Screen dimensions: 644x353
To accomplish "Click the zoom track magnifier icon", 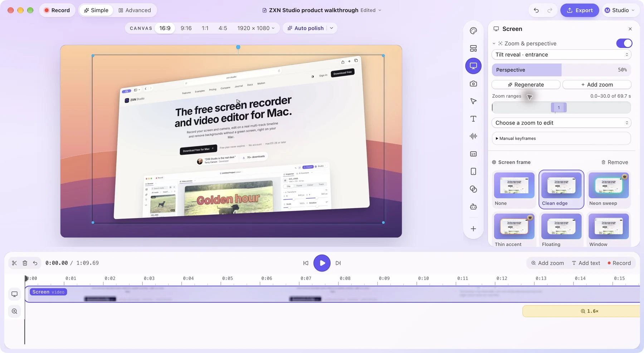I will pyautogui.click(x=14, y=311).
